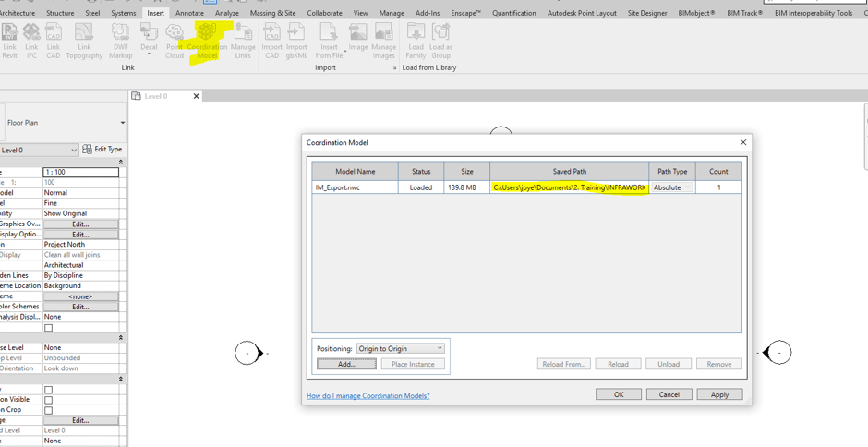Image resolution: width=868 pixels, height=447 pixels.
Task: Click the Place Instance button
Action: pyautogui.click(x=413, y=364)
